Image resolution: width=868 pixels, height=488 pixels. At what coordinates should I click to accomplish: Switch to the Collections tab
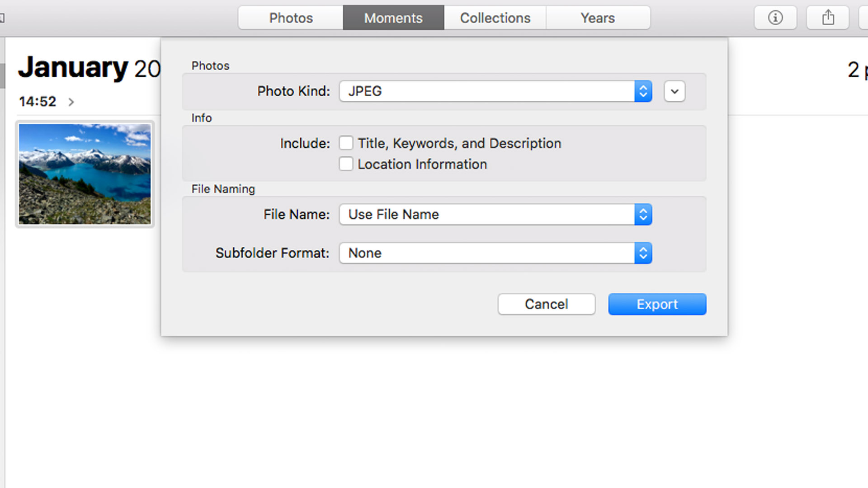point(495,18)
